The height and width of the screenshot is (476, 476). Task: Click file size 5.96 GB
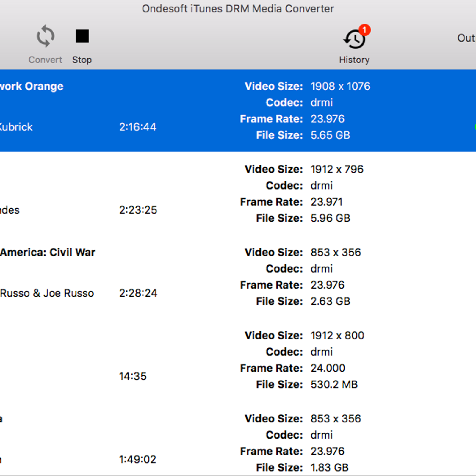(x=330, y=218)
